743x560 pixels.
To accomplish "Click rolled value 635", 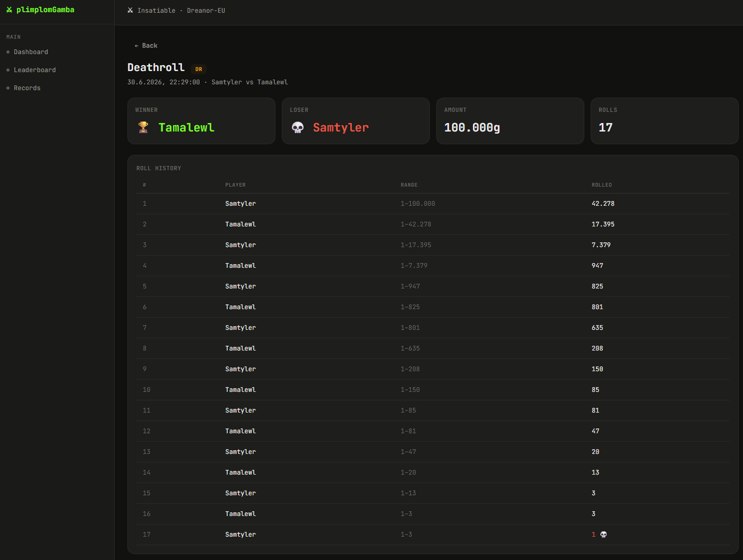I will tap(597, 328).
